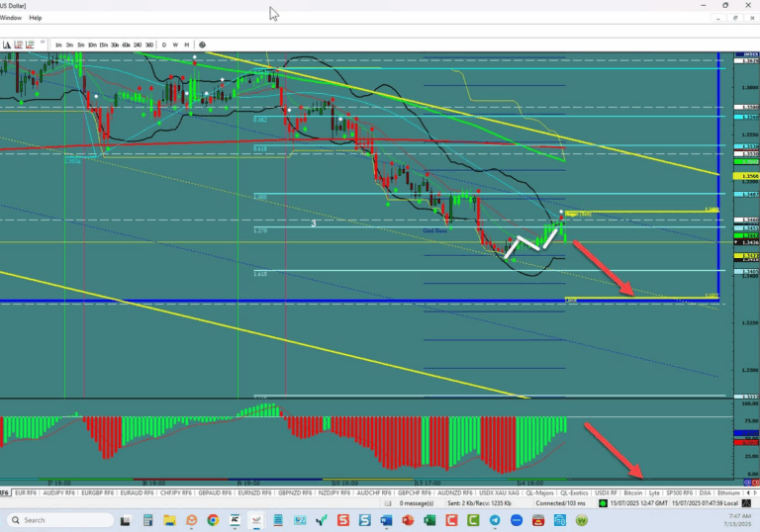The width and height of the screenshot is (760, 532).
Task: Open Calculator from the taskbar
Action: (147, 521)
